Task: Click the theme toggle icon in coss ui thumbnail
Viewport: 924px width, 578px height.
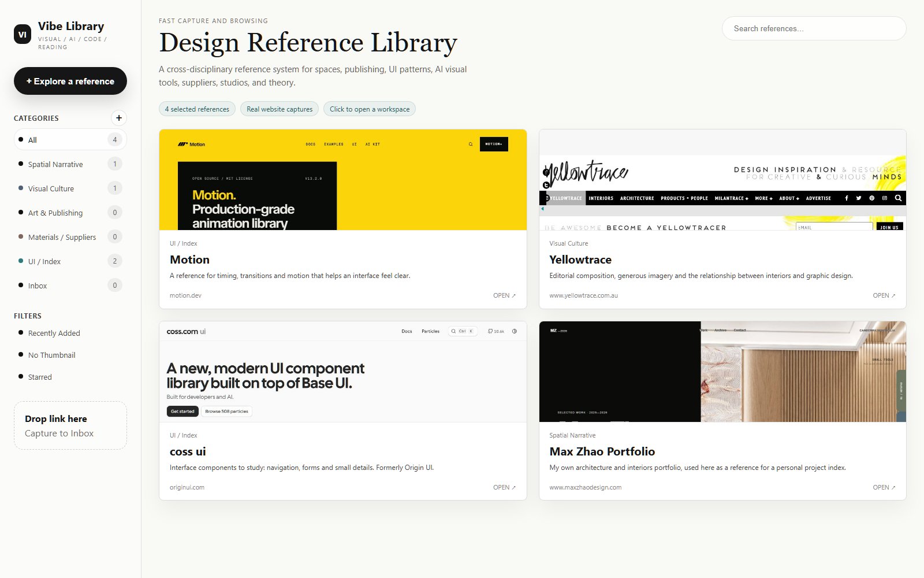Action: tap(515, 331)
